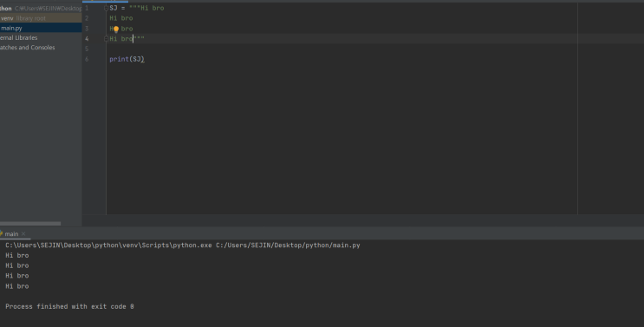
Task: Click gutter line number 6
Action: click(87, 59)
